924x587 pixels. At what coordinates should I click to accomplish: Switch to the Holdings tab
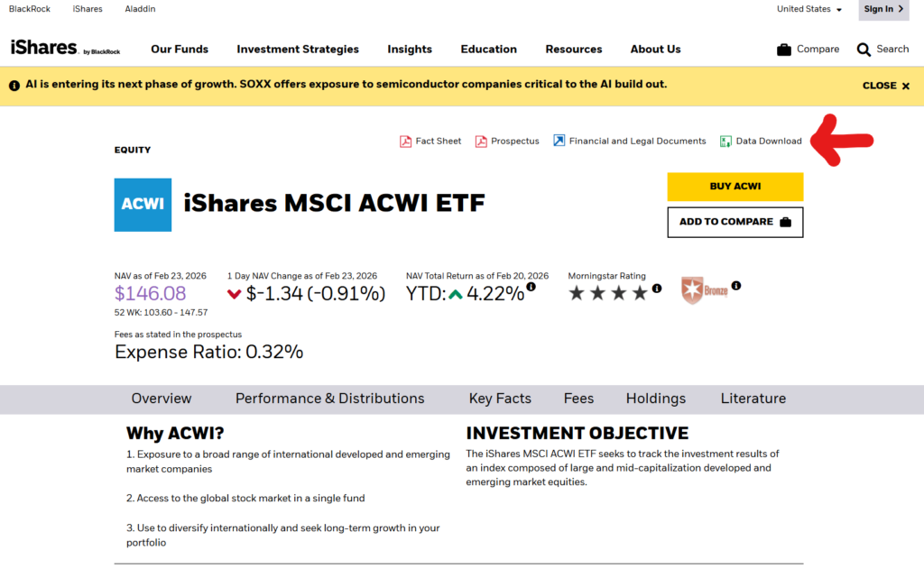tap(656, 399)
